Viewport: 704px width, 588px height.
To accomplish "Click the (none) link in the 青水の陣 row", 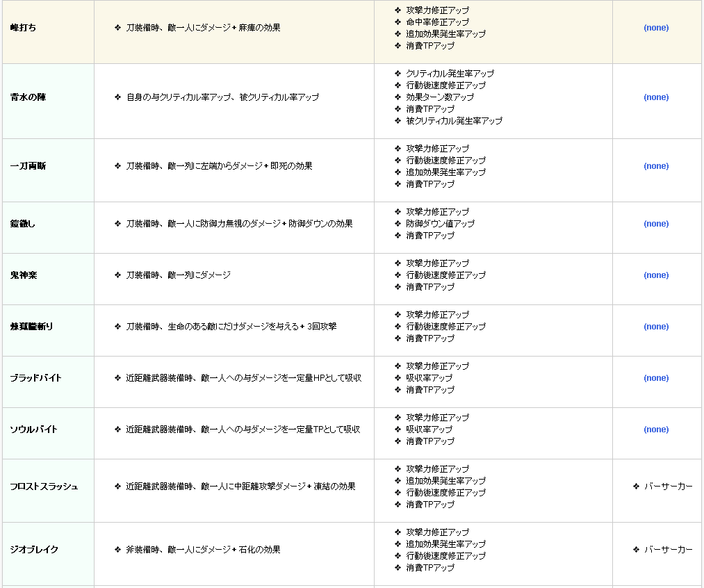I will point(656,97).
